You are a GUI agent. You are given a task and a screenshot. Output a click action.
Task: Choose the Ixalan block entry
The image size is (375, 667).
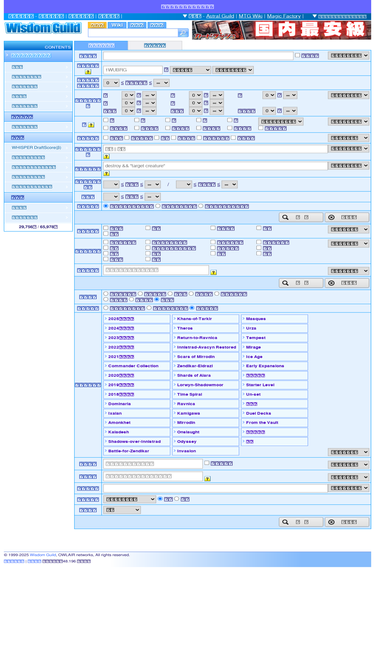coord(137,413)
